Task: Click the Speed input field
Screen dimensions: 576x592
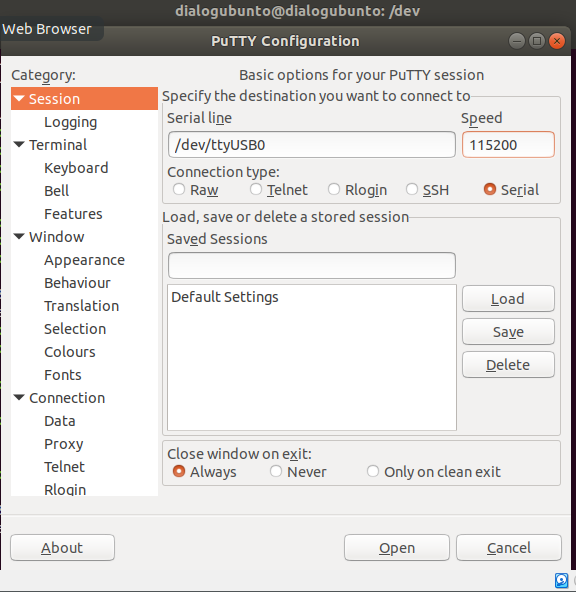Action: tap(508, 145)
